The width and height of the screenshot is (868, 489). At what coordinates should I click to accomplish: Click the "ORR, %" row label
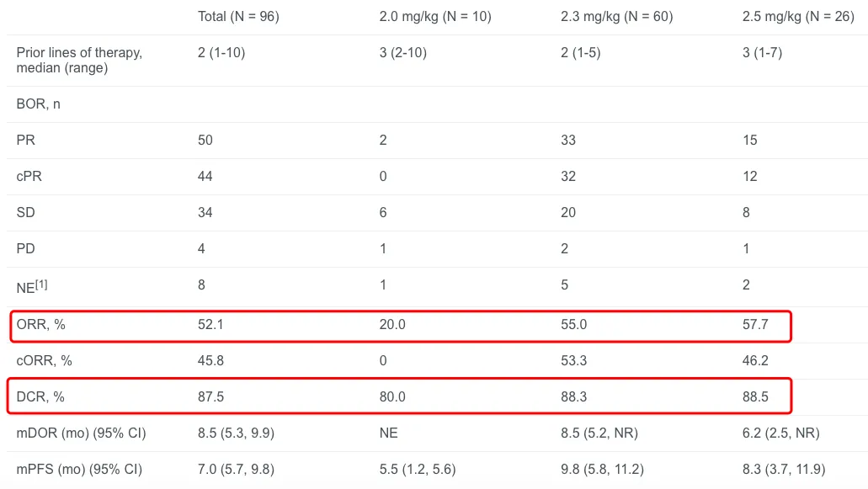41,324
